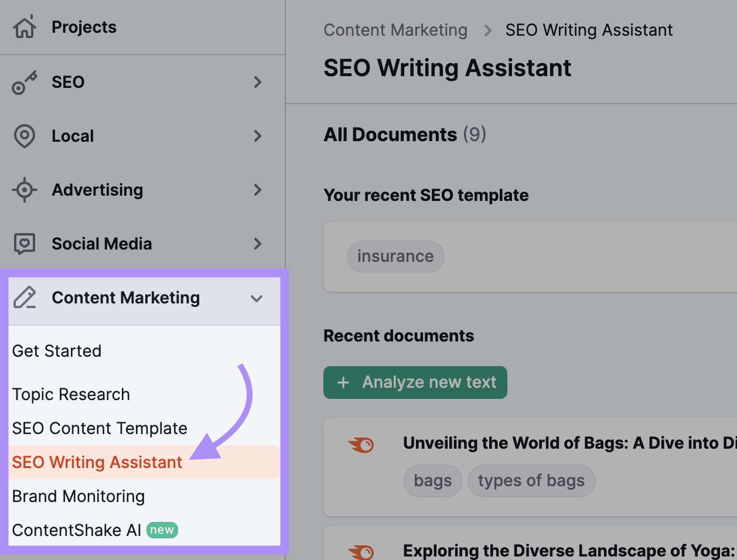Click the Projects home icon
Image resolution: width=737 pixels, height=560 pixels.
26,26
